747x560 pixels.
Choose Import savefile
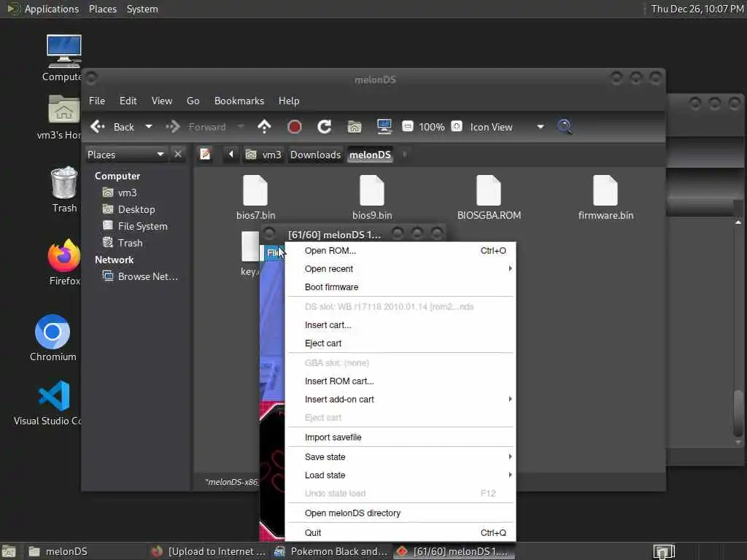pyautogui.click(x=400, y=437)
